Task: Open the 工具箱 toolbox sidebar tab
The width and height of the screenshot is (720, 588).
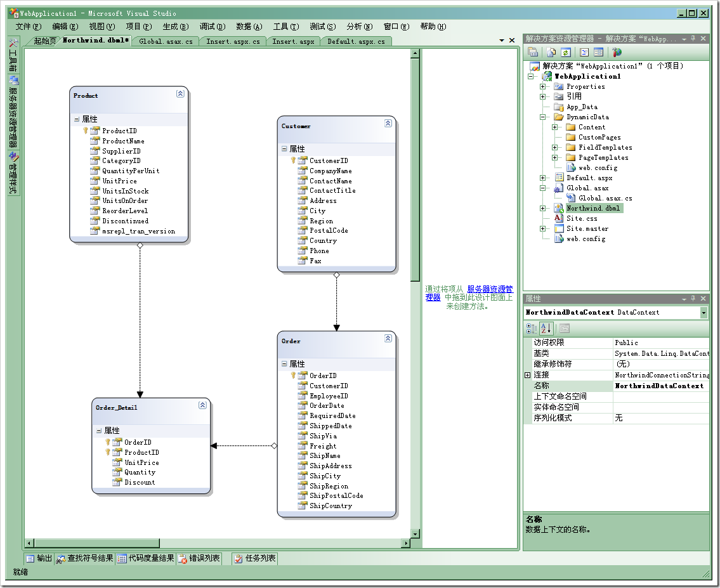Action: click(x=13, y=55)
